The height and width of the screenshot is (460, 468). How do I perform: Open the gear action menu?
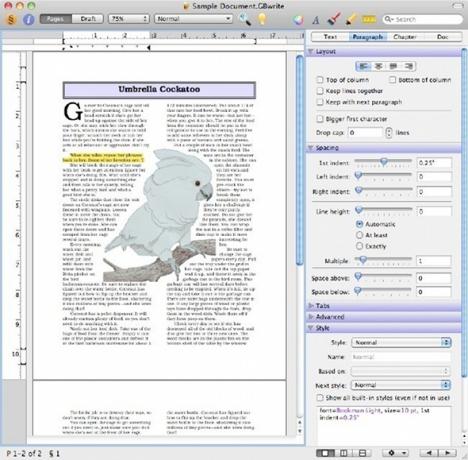[395, 453]
